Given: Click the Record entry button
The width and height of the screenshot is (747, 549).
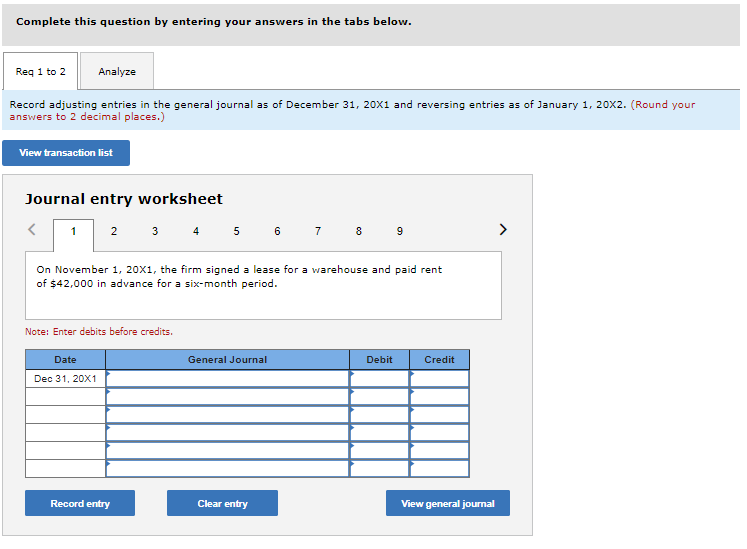Looking at the screenshot, I should pyautogui.click(x=80, y=503).
